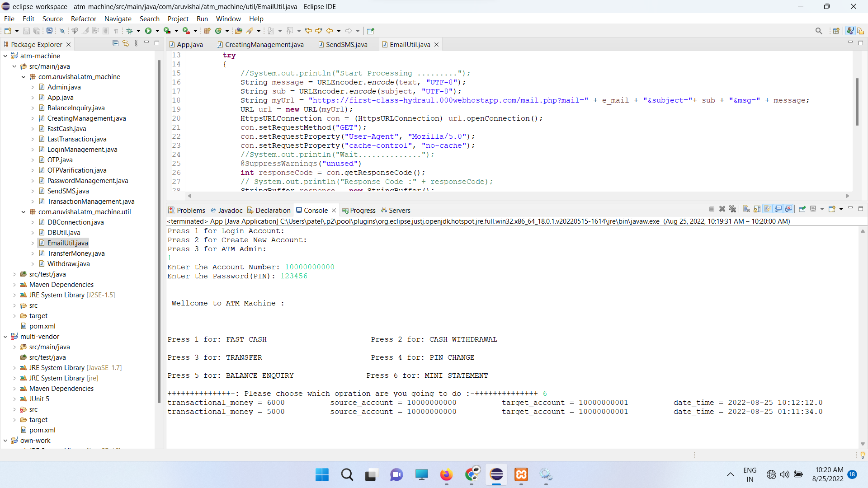Open the Refactor menu
The width and height of the screenshot is (868, 488).
click(84, 19)
